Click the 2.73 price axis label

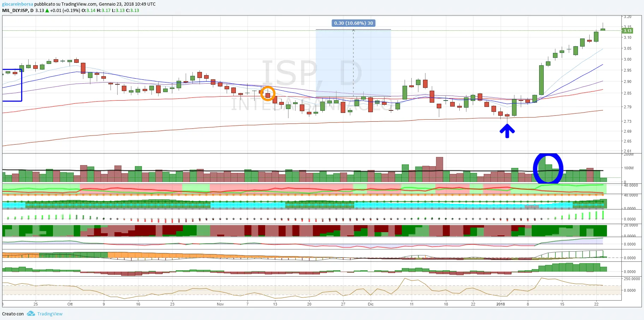pyautogui.click(x=627, y=121)
